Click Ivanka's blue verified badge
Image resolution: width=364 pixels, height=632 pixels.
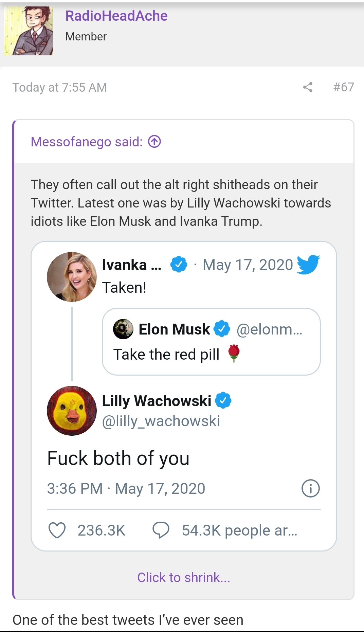(179, 265)
